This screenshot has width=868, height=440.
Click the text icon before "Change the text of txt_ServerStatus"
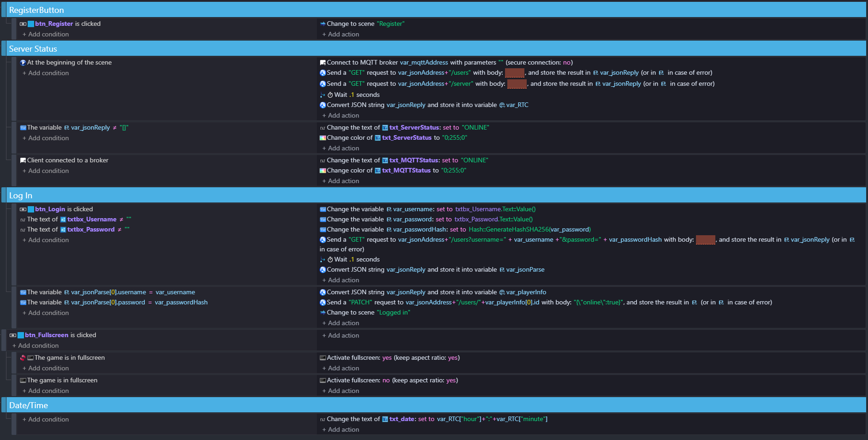click(x=323, y=128)
